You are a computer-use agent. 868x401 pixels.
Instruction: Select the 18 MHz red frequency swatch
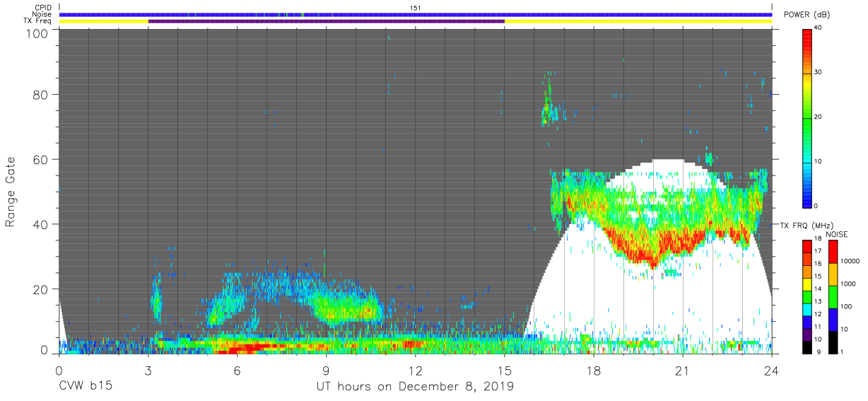click(808, 248)
